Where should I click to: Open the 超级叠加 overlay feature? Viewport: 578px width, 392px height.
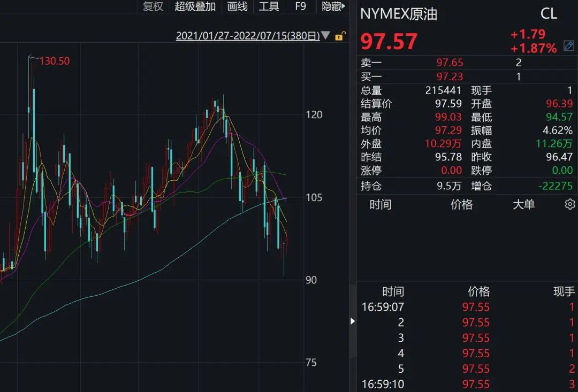194,7
